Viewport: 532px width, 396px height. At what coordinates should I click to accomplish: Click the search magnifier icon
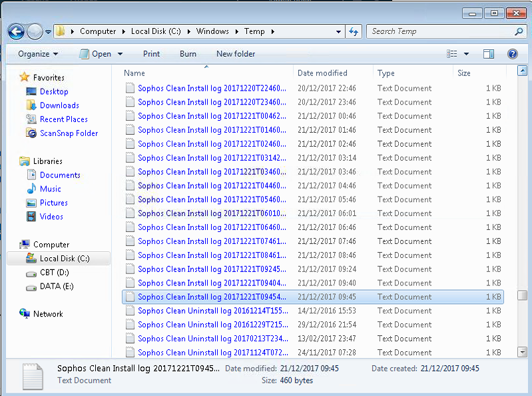coord(519,31)
